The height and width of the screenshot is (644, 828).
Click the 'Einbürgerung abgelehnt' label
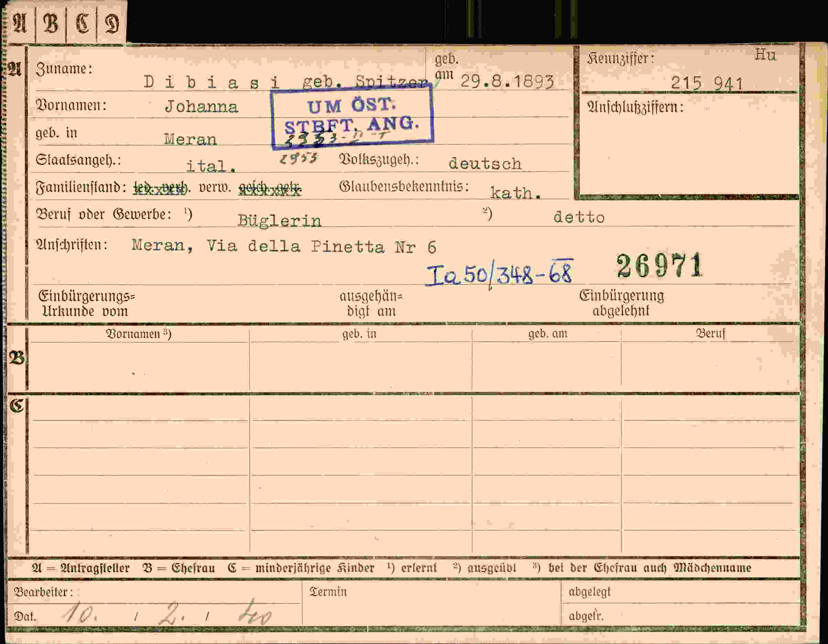click(621, 303)
